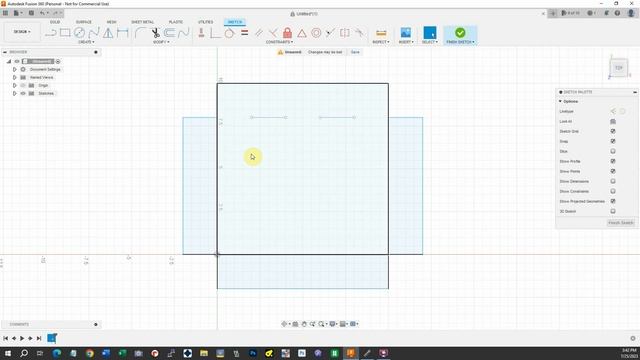This screenshot has width=640, height=360.
Task: Apply the Perpendicular constraint
Action: click(x=273, y=33)
